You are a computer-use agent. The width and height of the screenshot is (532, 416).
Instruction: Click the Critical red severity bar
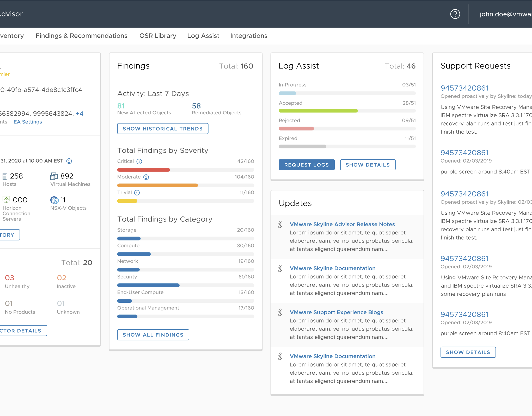coord(143,170)
